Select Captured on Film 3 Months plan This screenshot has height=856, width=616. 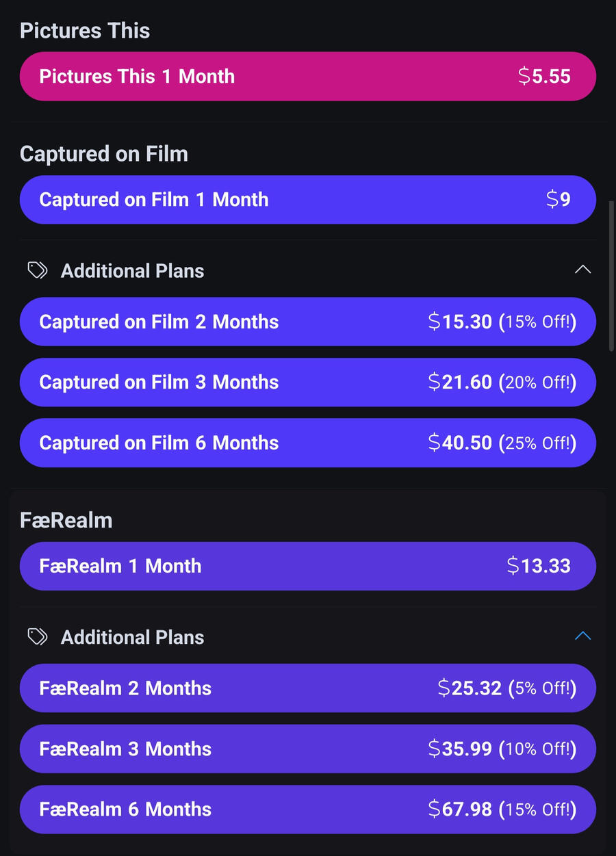[x=307, y=382]
